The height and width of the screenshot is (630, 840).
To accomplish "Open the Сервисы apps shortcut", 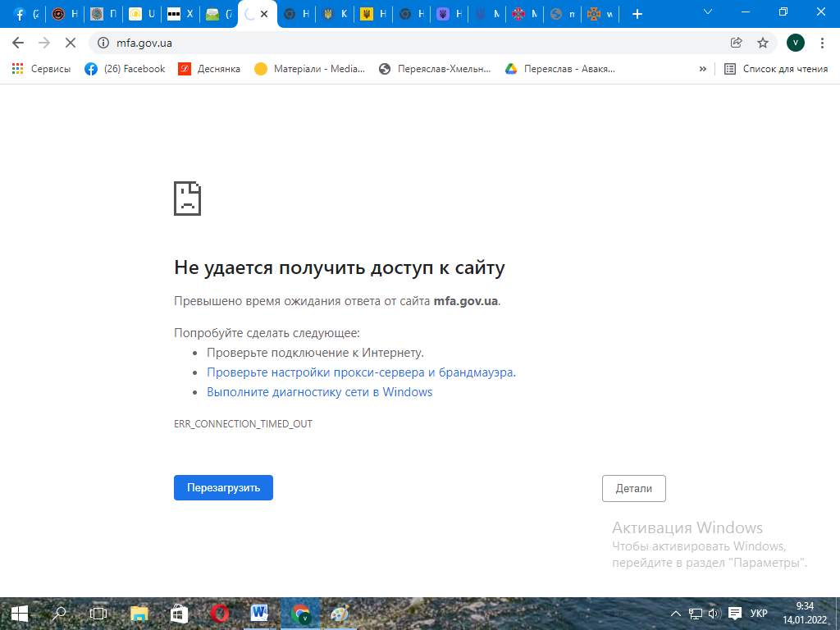I will tap(41, 69).
